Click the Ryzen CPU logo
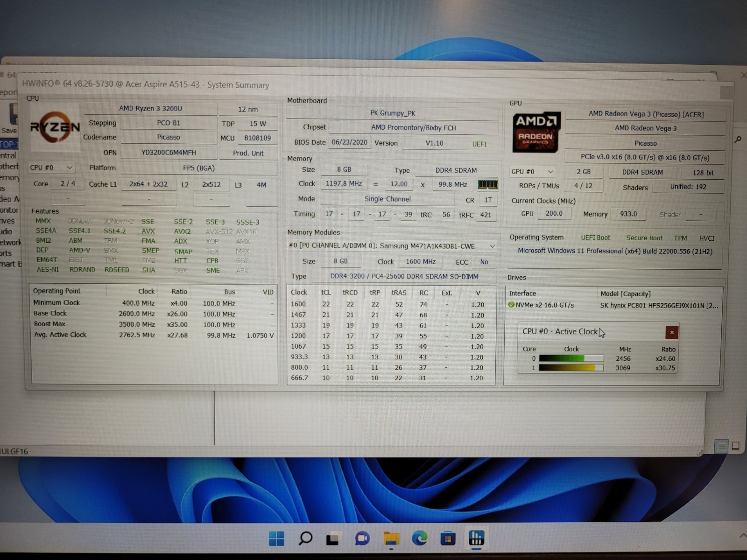The width and height of the screenshot is (747, 560). (x=55, y=126)
